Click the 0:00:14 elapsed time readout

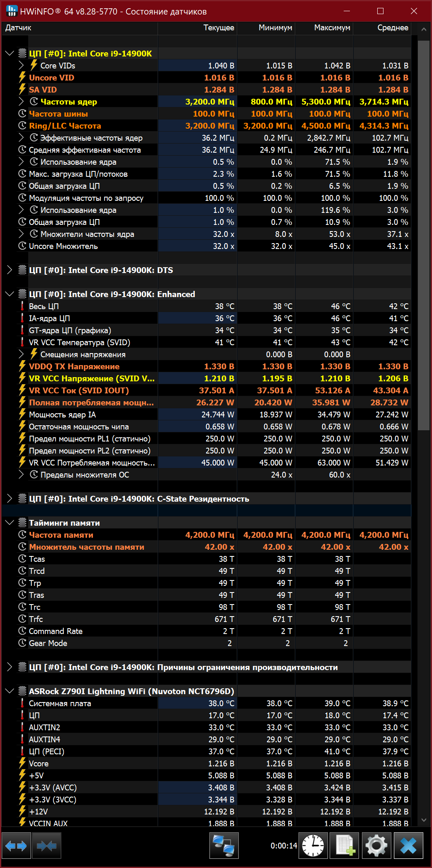tap(284, 846)
